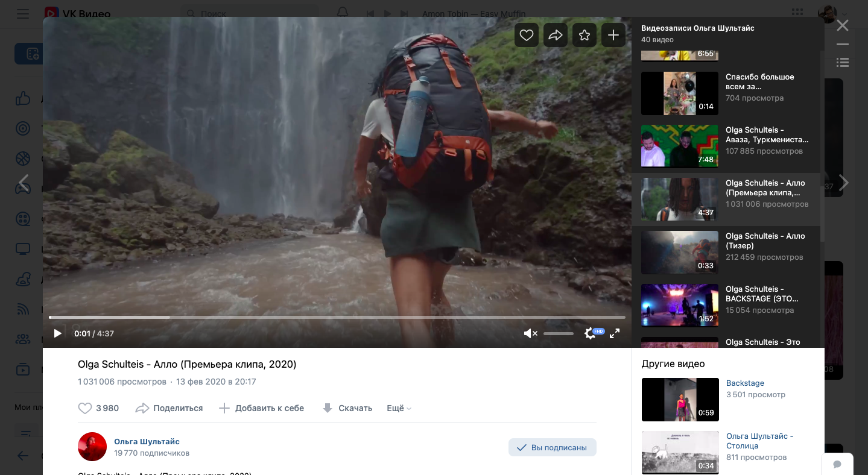Click the back arrow in the sidebar
Screen dimensions: 868x475
pyautogui.click(x=23, y=456)
